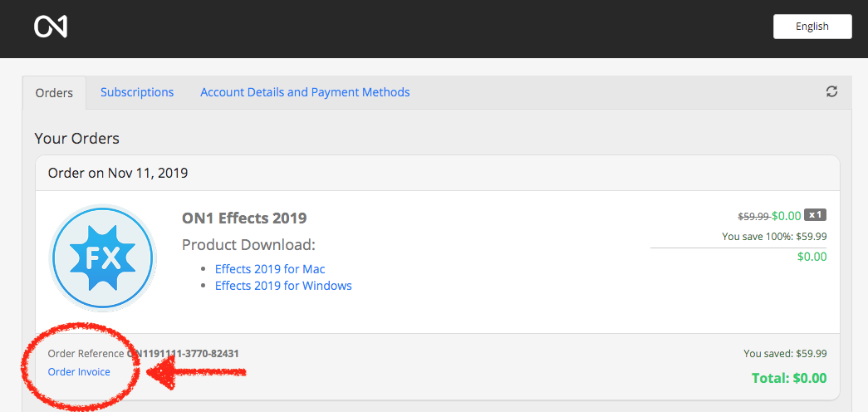Click the You saved: $59.99 summary text
868x412 pixels.
pos(785,354)
